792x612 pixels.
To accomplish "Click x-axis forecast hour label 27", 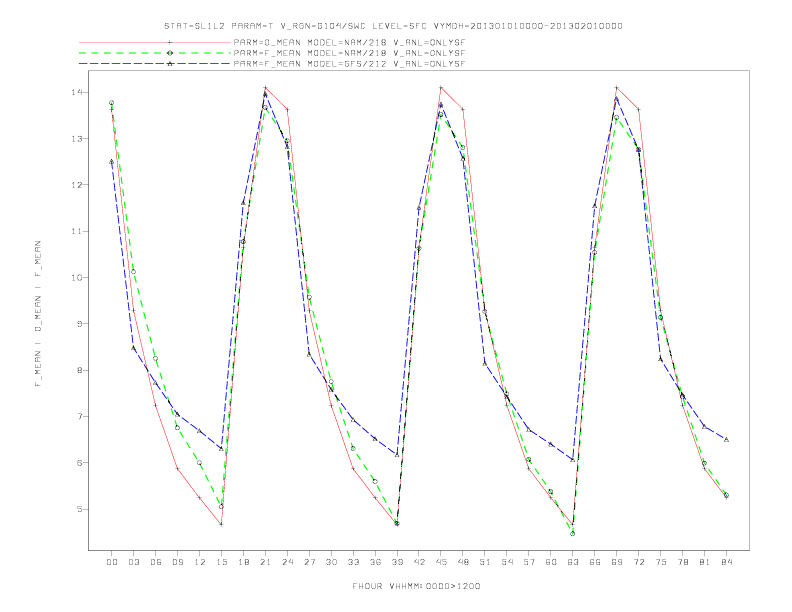I will click(309, 562).
